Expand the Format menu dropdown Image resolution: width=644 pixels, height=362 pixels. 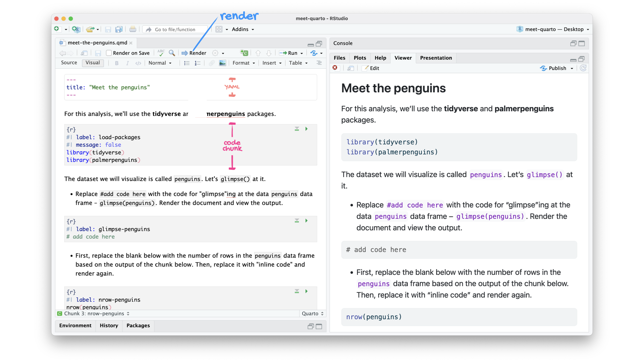pyautogui.click(x=244, y=63)
